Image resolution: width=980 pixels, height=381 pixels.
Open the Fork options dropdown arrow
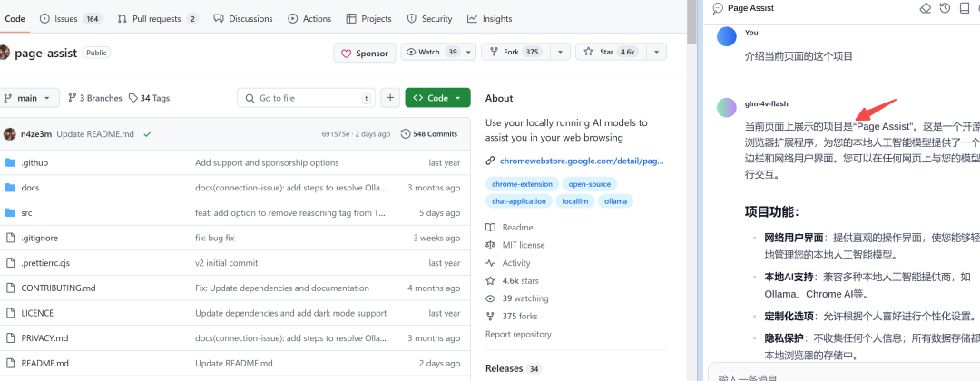pyautogui.click(x=560, y=53)
